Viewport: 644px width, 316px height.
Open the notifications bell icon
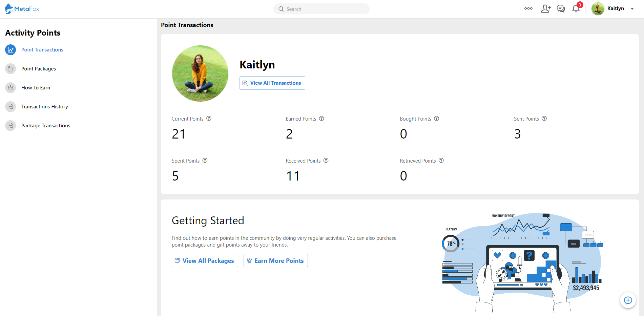[x=576, y=9]
